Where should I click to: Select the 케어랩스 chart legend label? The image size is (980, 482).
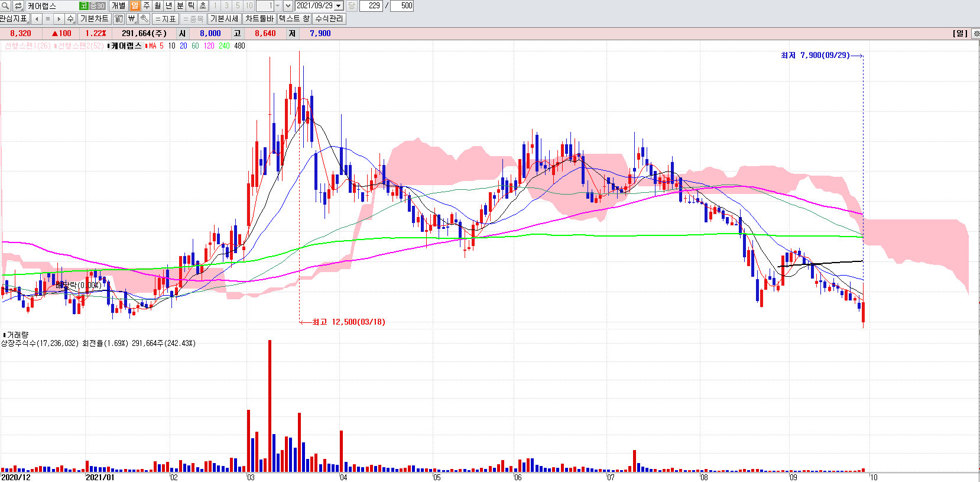click(x=126, y=46)
